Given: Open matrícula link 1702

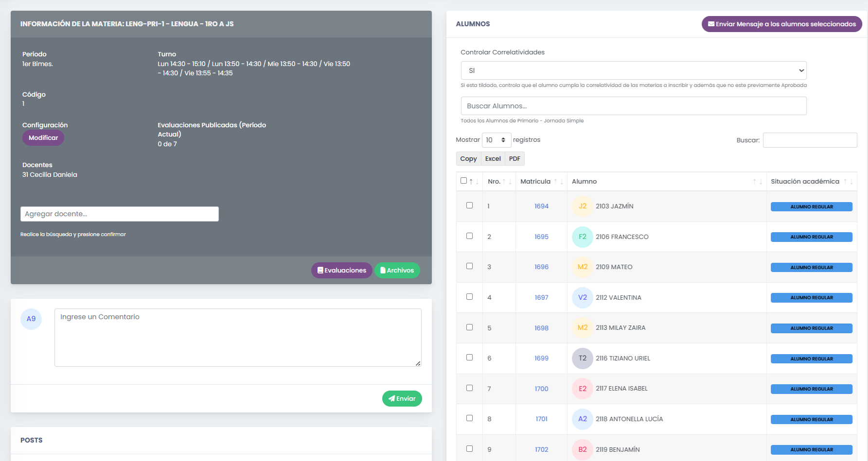Looking at the screenshot, I should tap(541, 450).
